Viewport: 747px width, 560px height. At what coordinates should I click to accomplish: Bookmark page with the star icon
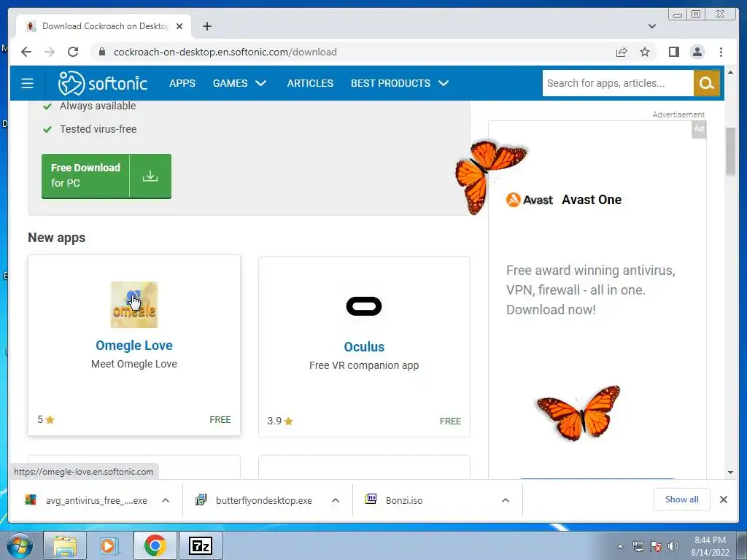coord(645,52)
